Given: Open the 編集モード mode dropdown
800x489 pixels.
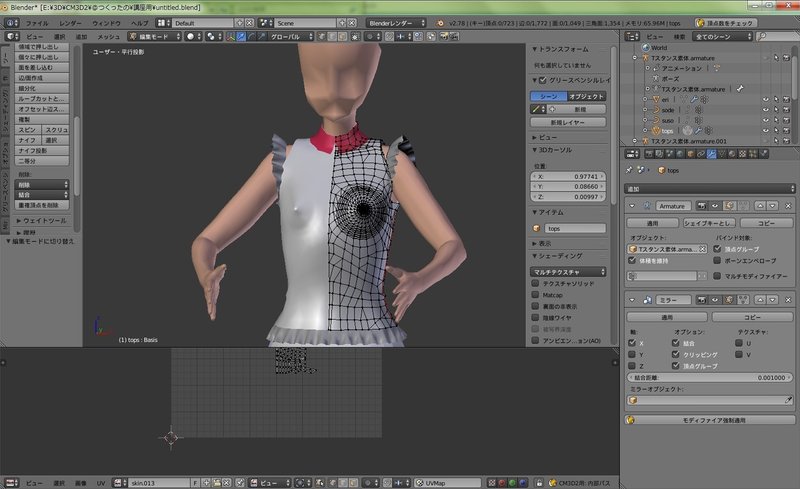Looking at the screenshot, I should click(x=155, y=37).
